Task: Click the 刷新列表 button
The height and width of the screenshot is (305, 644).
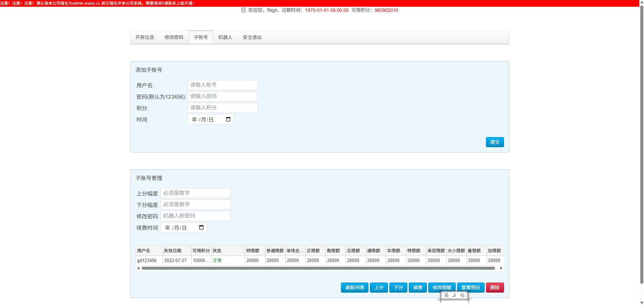Action: point(354,288)
